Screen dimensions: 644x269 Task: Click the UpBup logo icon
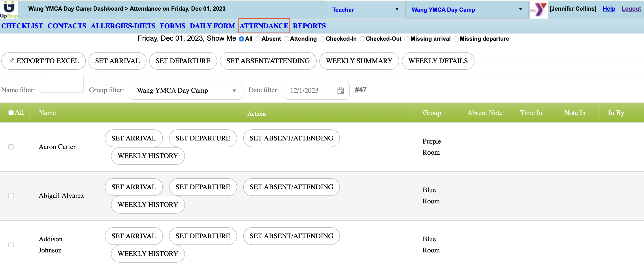click(x=9, y=9)
